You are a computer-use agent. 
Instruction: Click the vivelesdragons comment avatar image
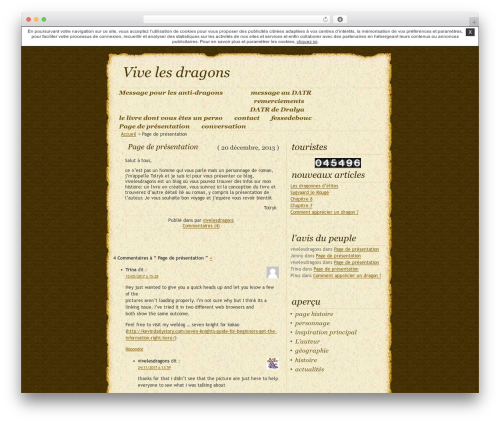[273, 363]
